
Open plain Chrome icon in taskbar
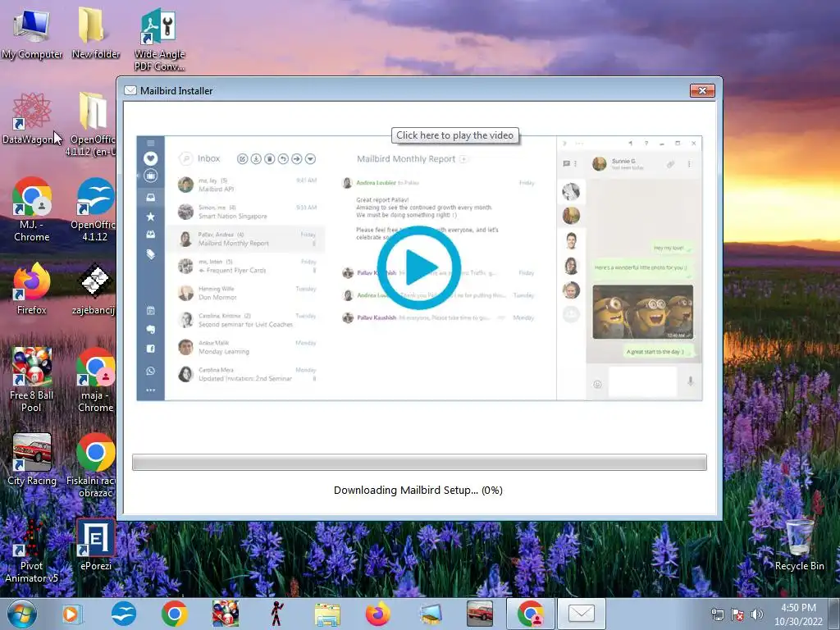[x=174, y=614]
